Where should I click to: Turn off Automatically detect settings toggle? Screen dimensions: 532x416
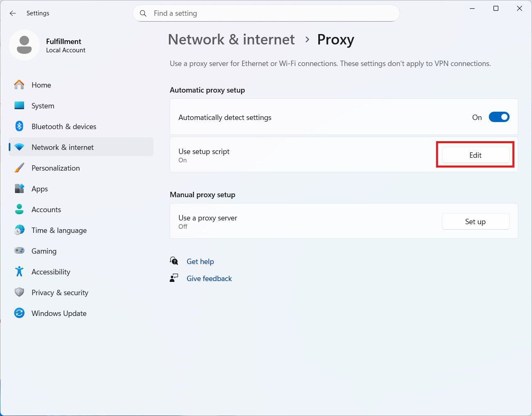(x=499, y=117)
